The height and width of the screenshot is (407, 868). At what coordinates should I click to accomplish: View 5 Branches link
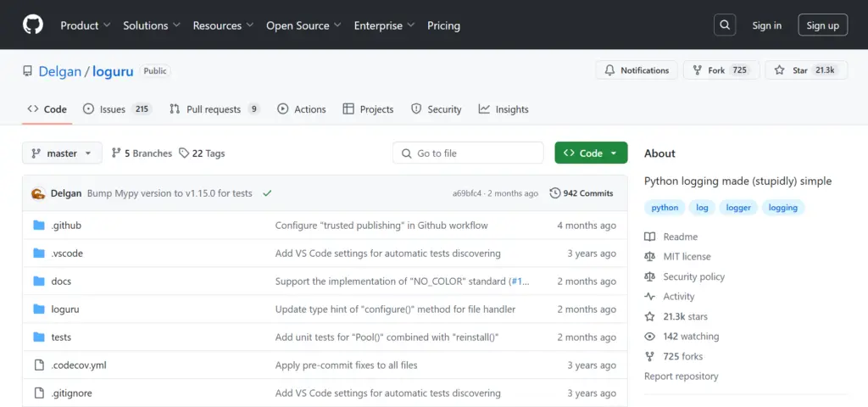(142, 153)
